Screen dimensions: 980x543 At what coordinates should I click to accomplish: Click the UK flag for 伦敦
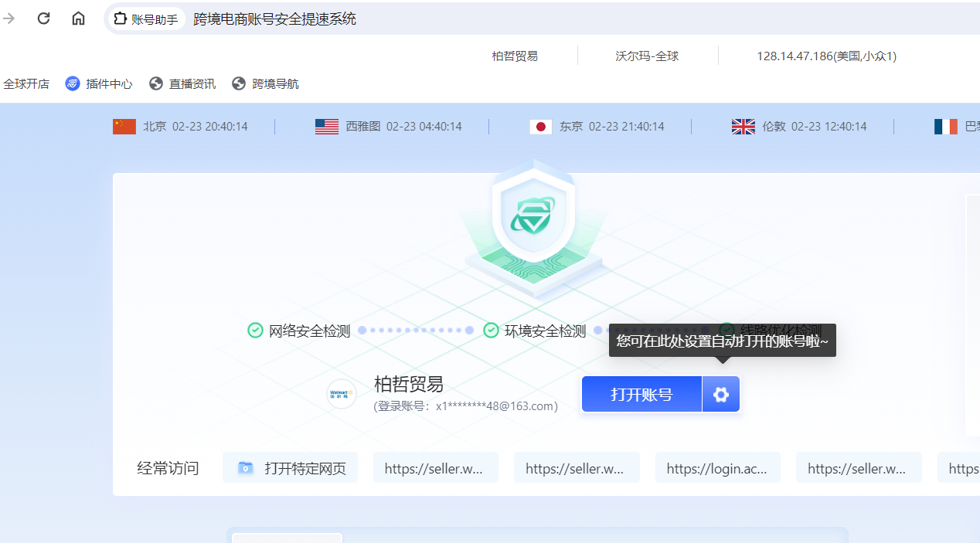tap(744, 126)
